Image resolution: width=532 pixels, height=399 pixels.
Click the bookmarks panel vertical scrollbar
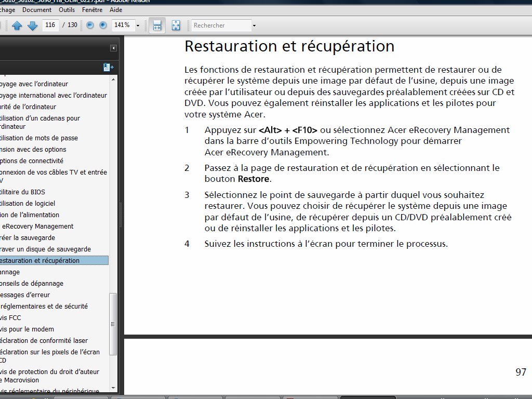(x=113, y=322)
